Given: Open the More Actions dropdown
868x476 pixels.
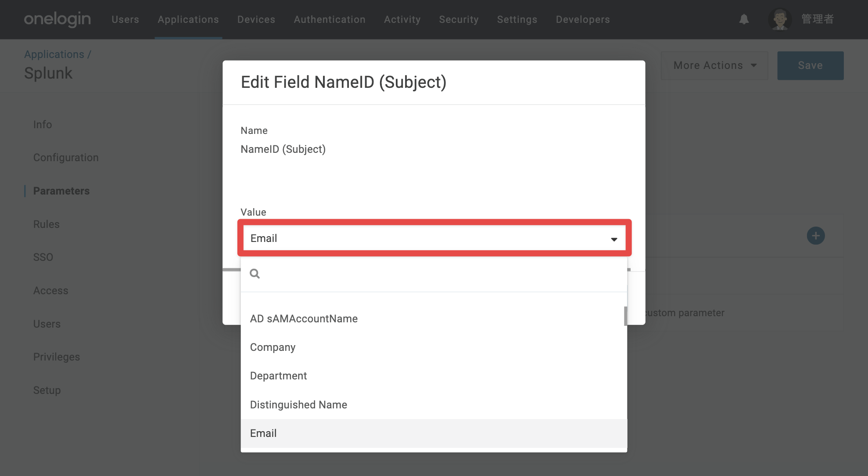Looking at the screenshot, I should point(714,65).
